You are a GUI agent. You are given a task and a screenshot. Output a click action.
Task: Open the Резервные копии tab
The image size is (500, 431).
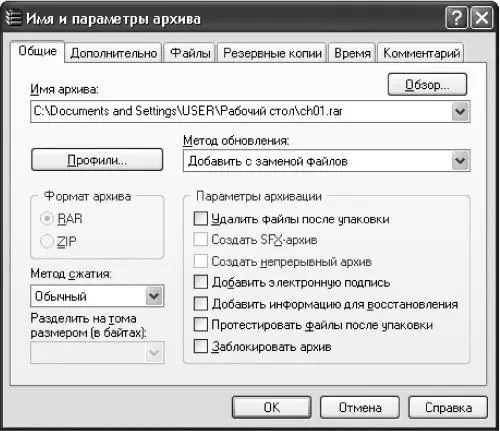pyautogui.click(x=272, y=53)
